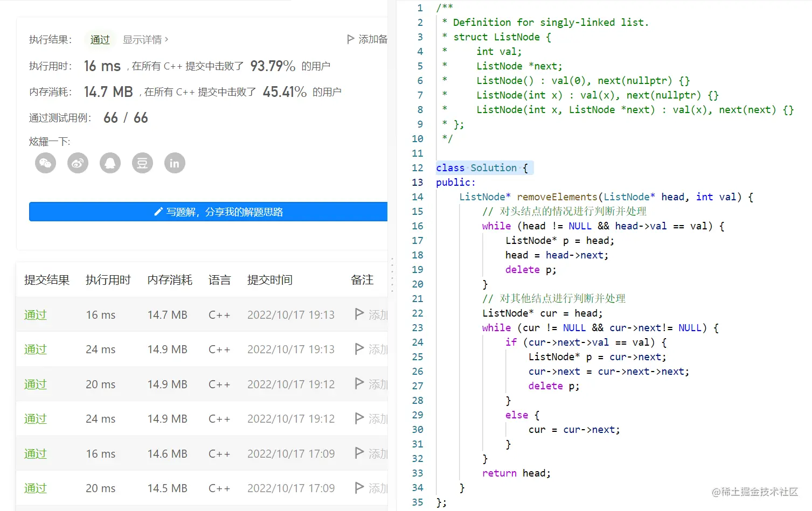
Task: Place cursor on 'class Solution {' line
Action: [x=482, y=168]
